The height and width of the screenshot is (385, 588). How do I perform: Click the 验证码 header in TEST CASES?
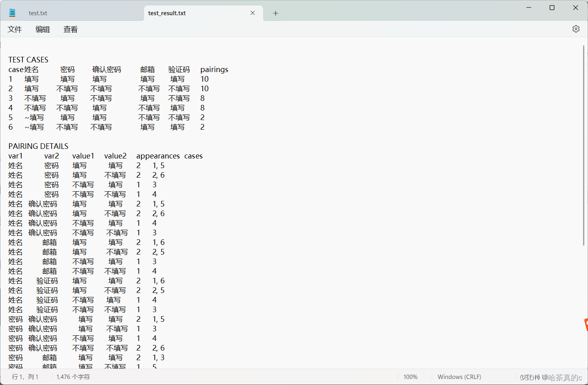coord(179,69)
